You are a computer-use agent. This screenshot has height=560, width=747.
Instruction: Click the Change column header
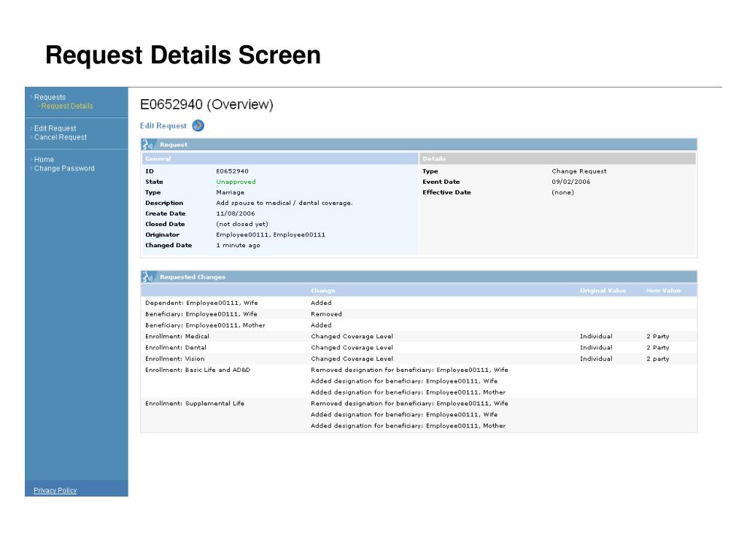coord(322,290)
